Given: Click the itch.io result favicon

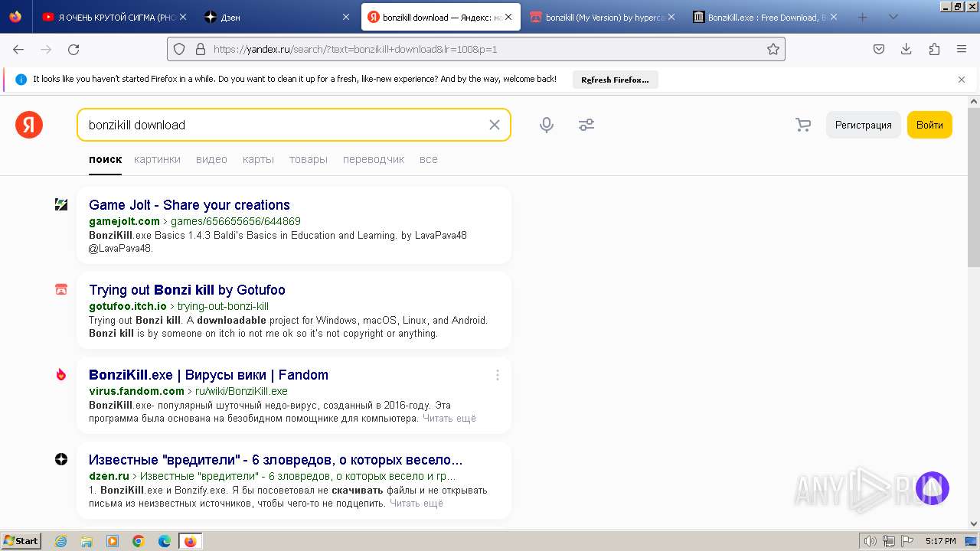Looking at the screenshot, I should click(61, 289).
